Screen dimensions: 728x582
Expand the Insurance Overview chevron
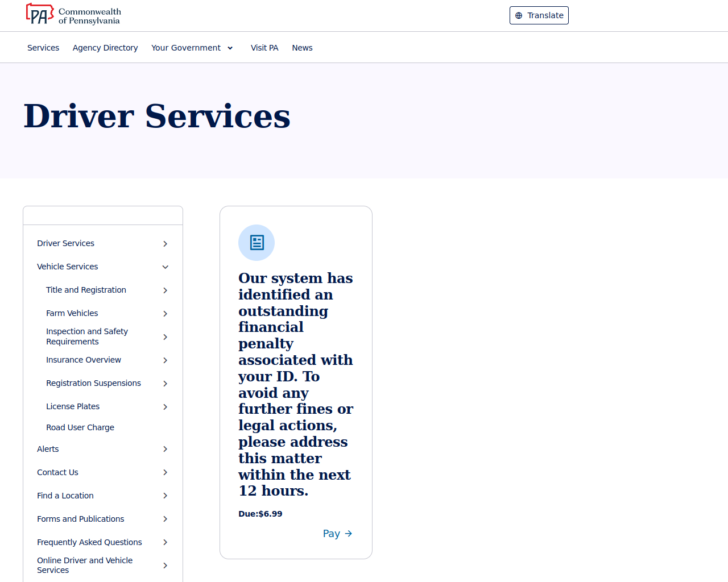pos(165,360)
